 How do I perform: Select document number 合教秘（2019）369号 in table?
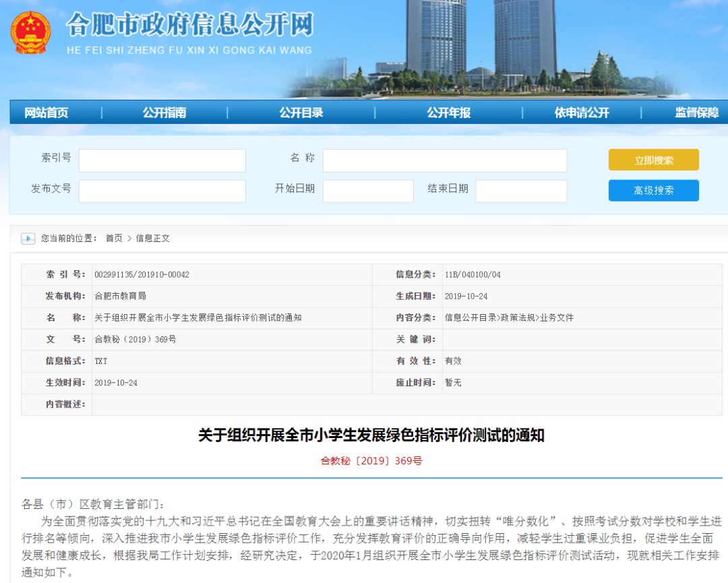point(135,339)
